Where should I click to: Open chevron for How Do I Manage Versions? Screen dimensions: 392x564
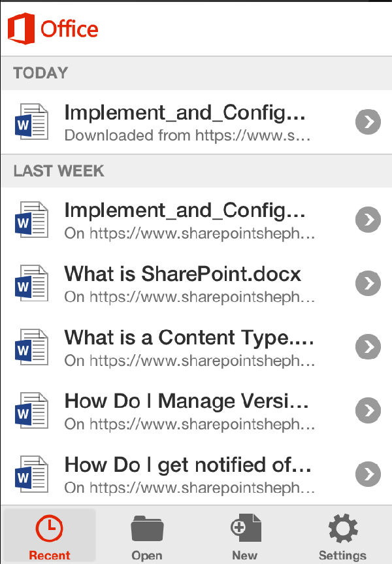click(368, 410)
